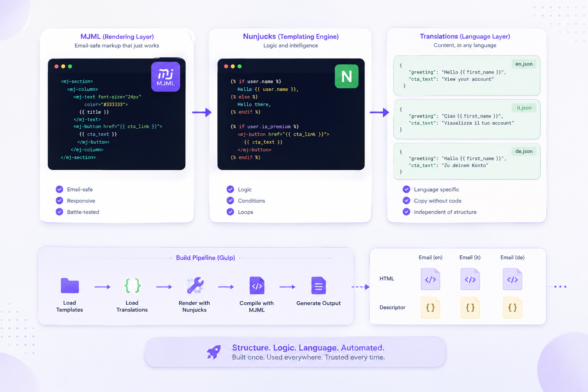
Task: Click the Translations (Language Layer) heading
Action: tap(465, 36)
